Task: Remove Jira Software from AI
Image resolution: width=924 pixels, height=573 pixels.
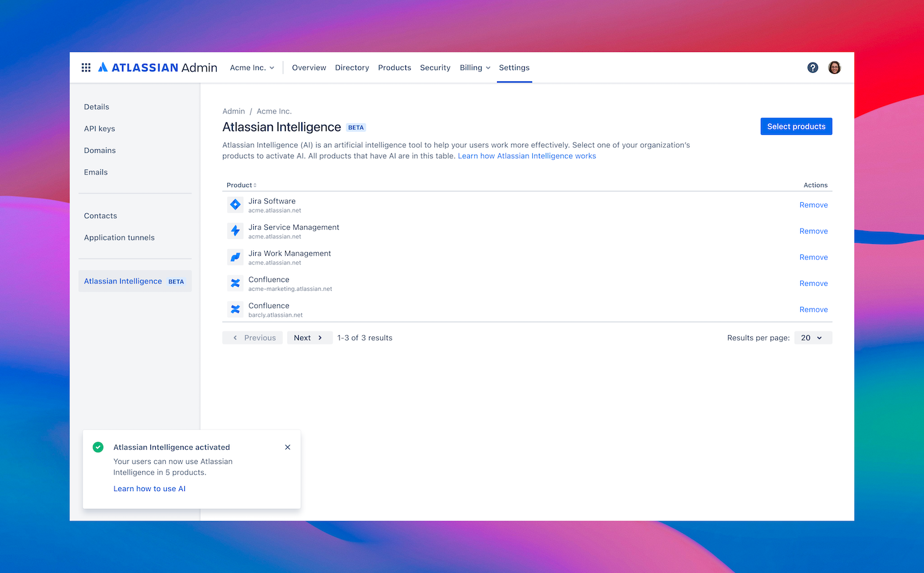Action: (813, 205)
